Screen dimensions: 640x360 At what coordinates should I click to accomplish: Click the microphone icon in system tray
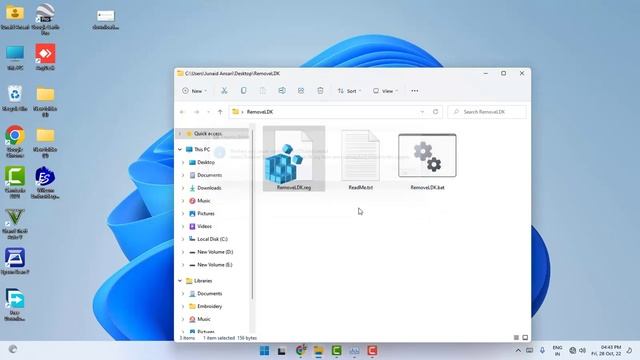[542, 351]
